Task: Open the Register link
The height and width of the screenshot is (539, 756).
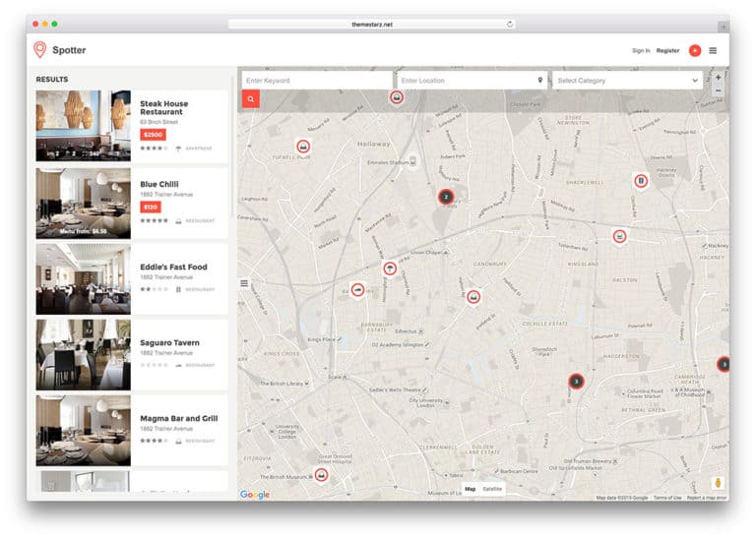Action: pyautogui.click(x=667, y=50)
